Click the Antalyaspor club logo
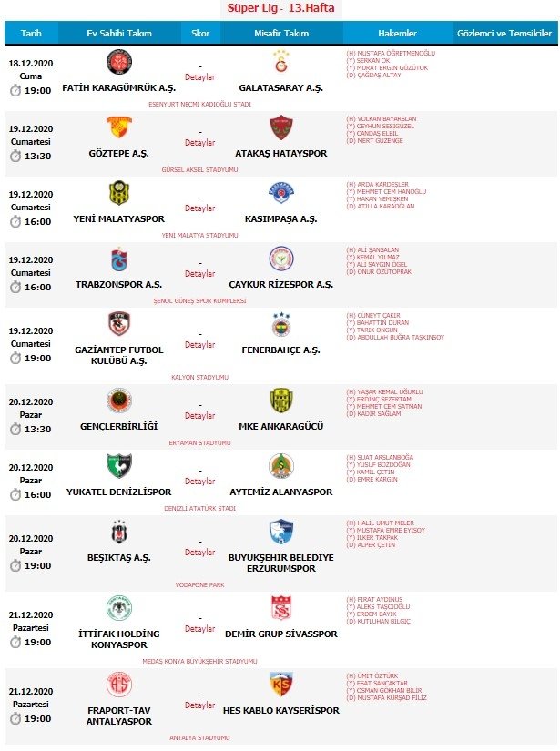The height and width of the screenshot is (751, 560). pyautogui.click(x=118, y=684)
